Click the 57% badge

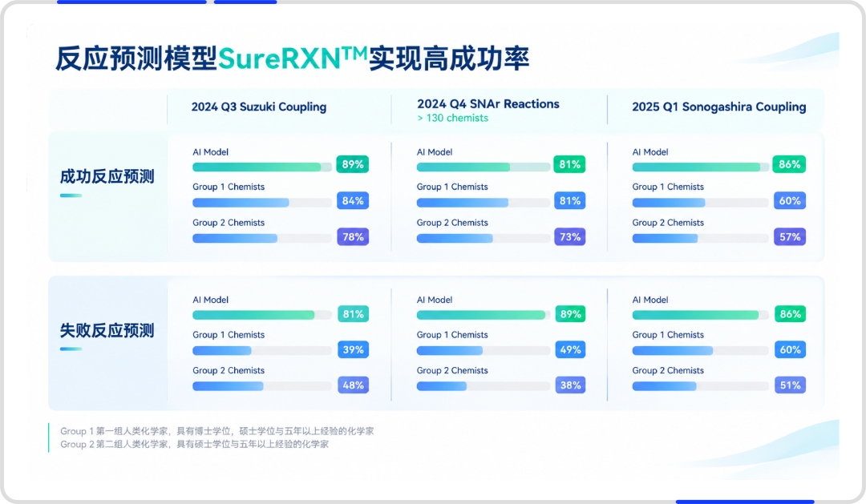tap(790, 237)
